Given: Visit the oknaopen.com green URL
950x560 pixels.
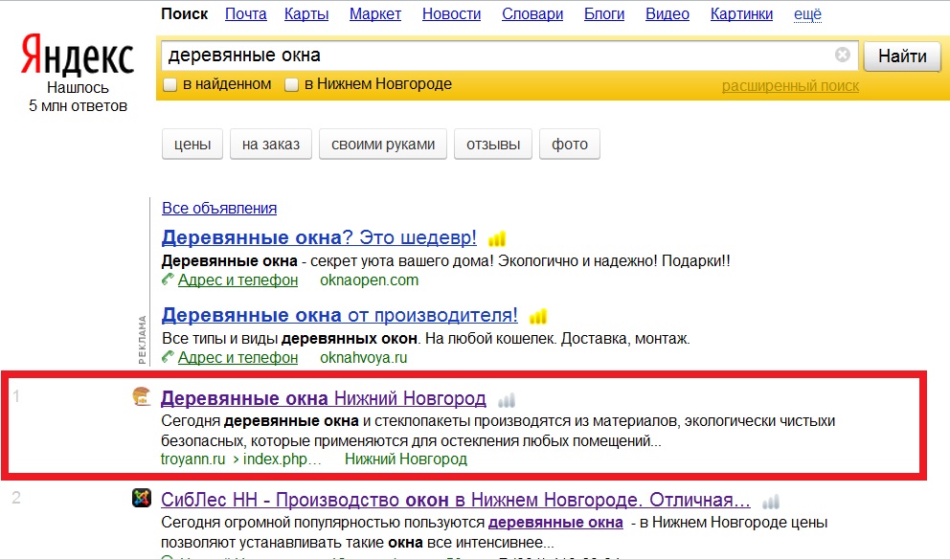Looking at the screenshot, I should click(369, 280).
